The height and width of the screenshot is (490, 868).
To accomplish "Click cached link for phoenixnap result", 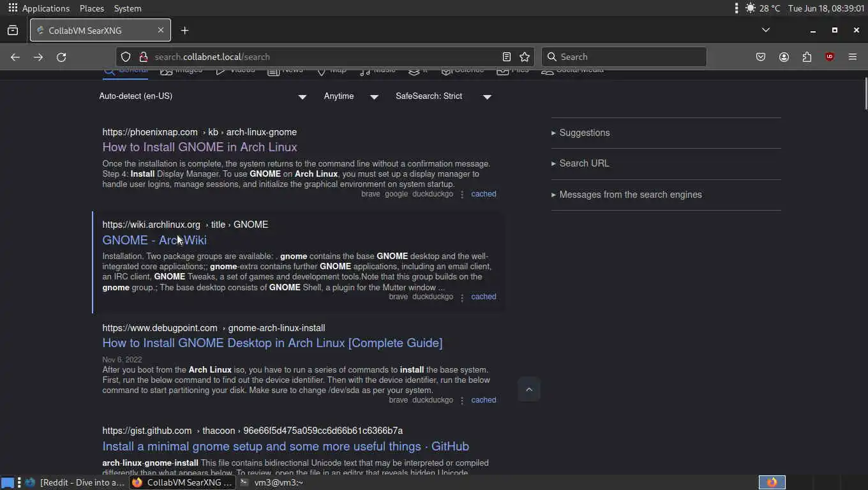I will pyautogui.click(x=484, y=194).
